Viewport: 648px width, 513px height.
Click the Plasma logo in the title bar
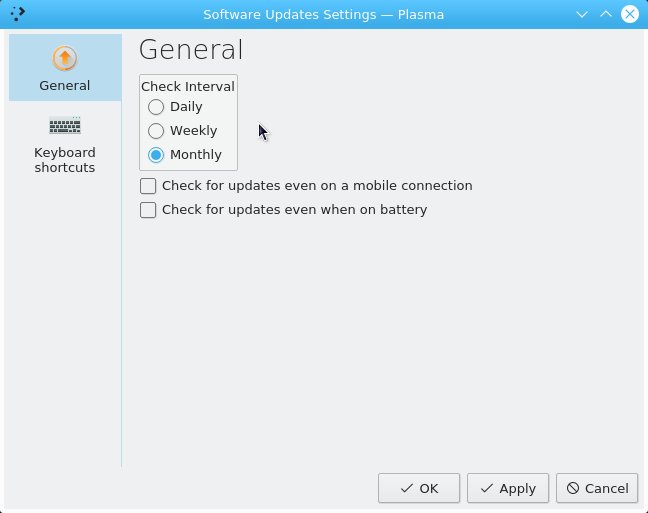(x=18, y=14)
